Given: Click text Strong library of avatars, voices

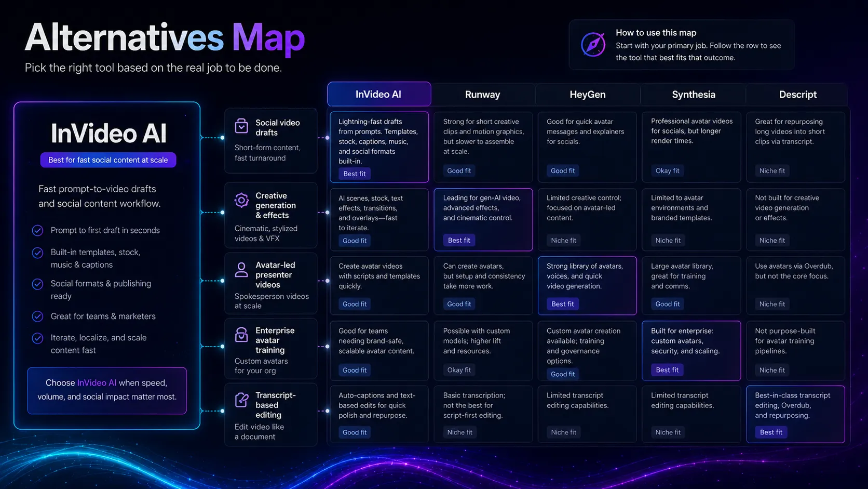Looking at the screenshot, I should click(585, 276).
